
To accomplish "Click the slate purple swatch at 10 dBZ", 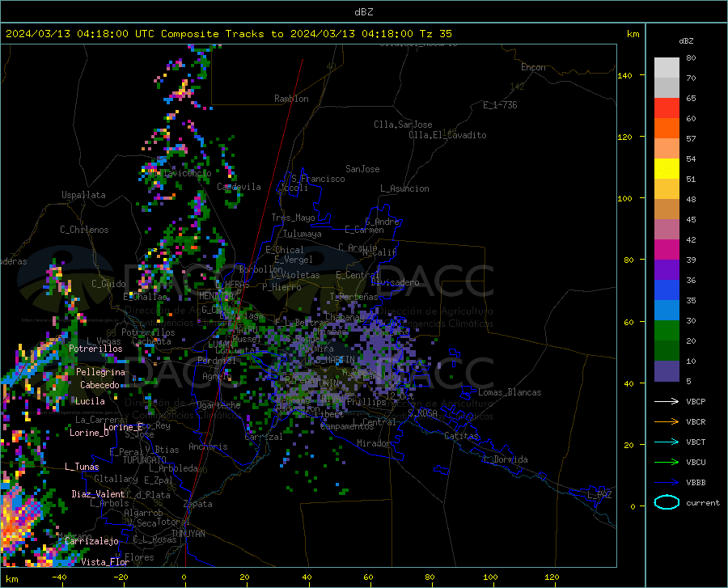I will coord(667,370).
